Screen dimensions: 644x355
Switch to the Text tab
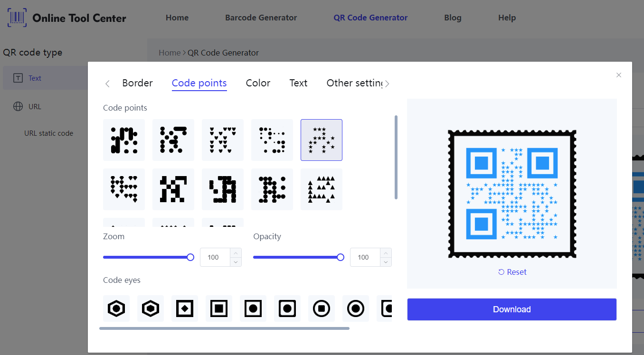click(x=298, y=83)
